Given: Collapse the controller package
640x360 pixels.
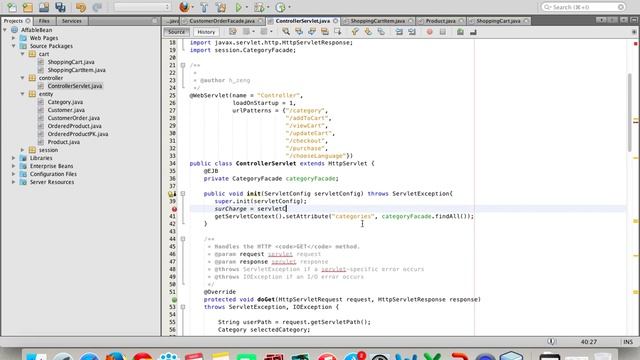Looking at the screenshot, I should tap(22, 78).
